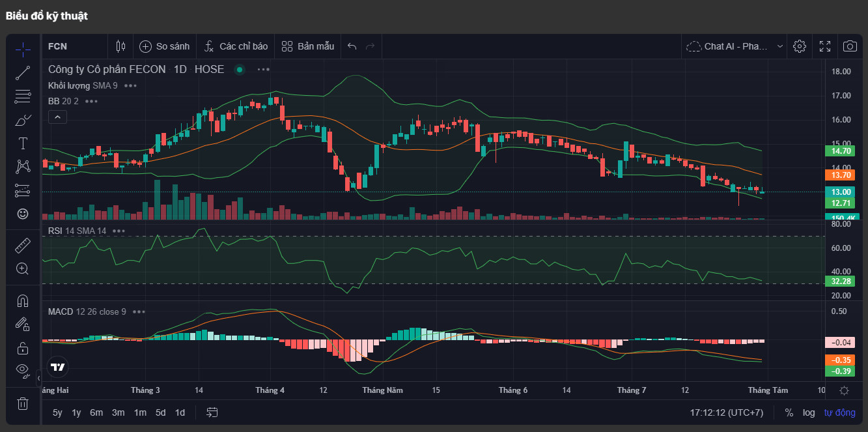Open 'Các chỉ báo' indicators menu
The width and height of the screenshot is (868, 432).
[x=236, y=46]
